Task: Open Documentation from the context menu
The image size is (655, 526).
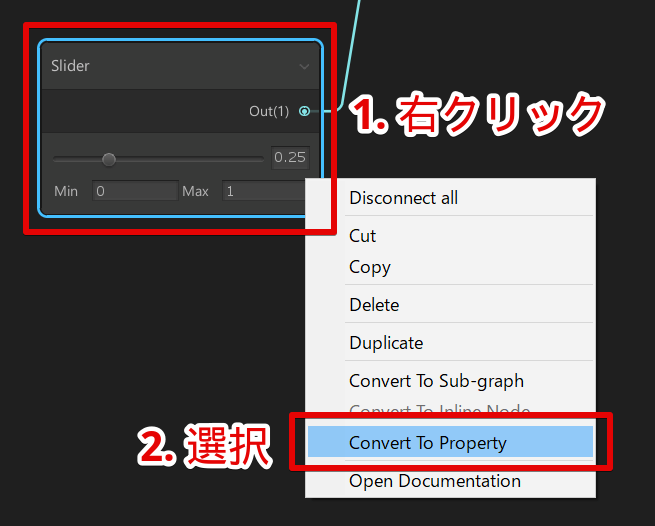Action: (450, 481)
